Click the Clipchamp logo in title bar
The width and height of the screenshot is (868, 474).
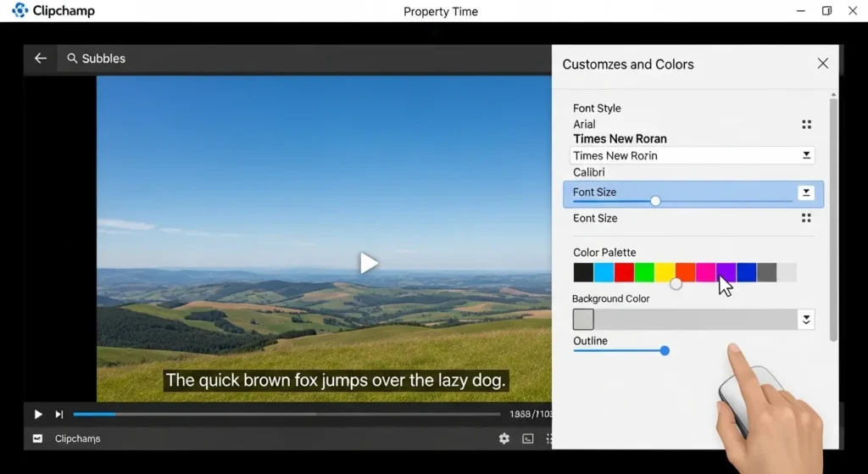(19, 11)
